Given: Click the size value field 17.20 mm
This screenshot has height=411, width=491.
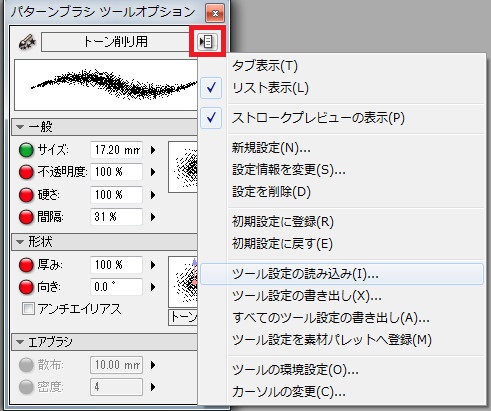Looking at the screenshot, I should [116, 150].
